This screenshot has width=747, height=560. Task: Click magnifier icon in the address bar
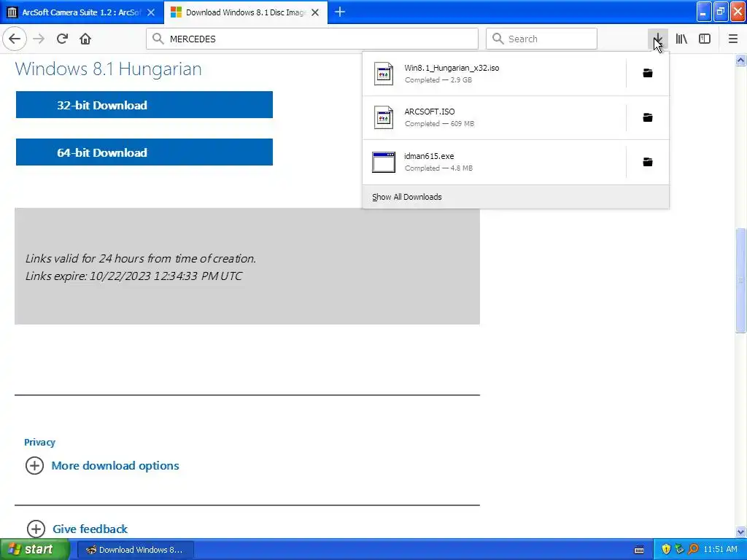pyautogui.click(x=158, y=39)
